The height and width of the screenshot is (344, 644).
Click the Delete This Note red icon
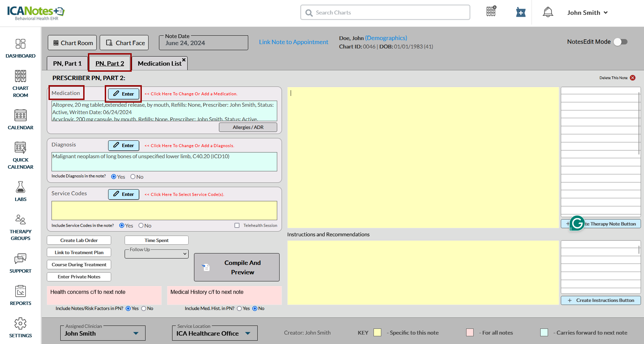click(x=633, y=78)
